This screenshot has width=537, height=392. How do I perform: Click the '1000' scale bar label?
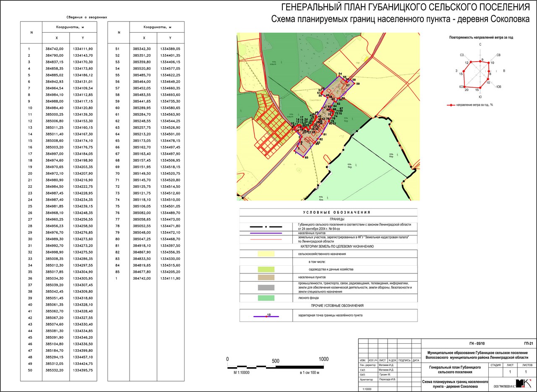[324, 359]
